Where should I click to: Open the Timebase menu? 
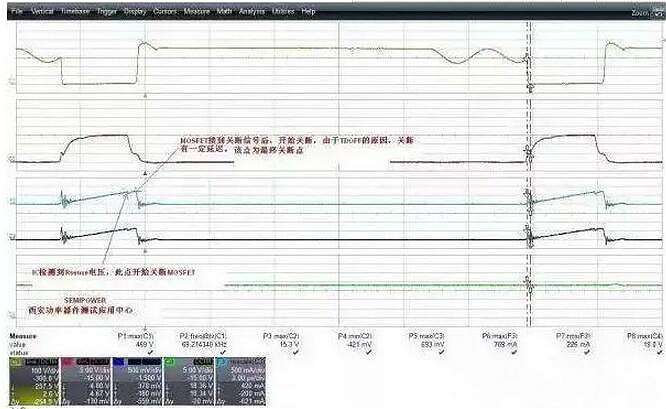pyautogui.click(x=74, y=11)
